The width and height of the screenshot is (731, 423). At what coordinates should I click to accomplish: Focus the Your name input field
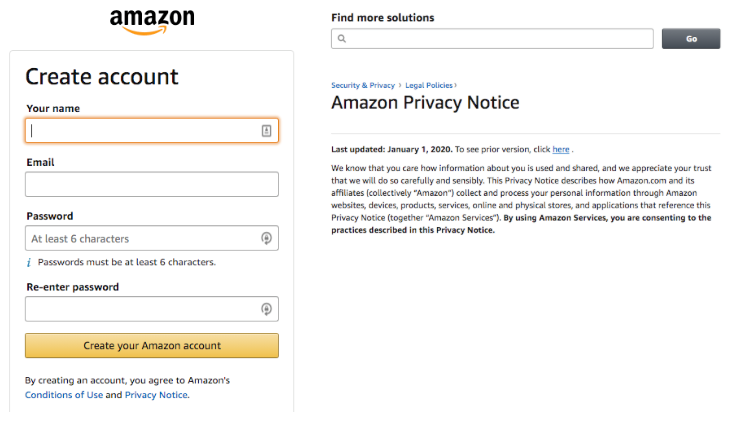pyautogui.click(x=142, y=131)
